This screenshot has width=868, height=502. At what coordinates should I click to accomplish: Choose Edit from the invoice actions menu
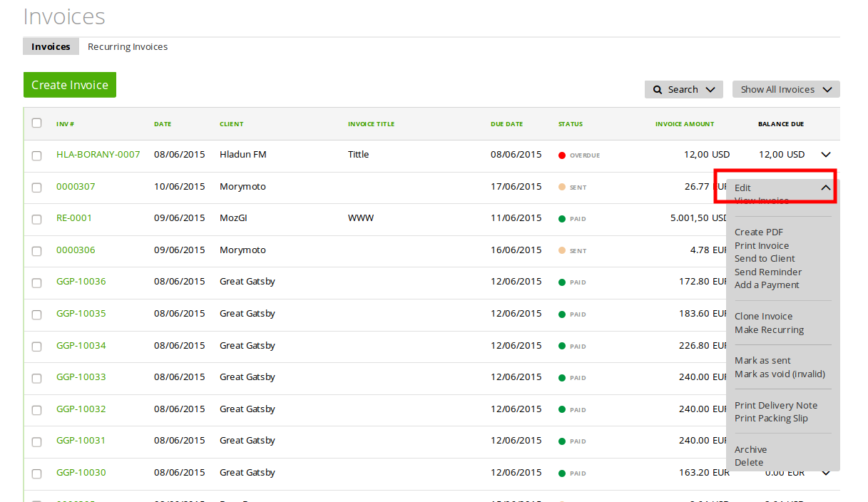tap(742, 188)
